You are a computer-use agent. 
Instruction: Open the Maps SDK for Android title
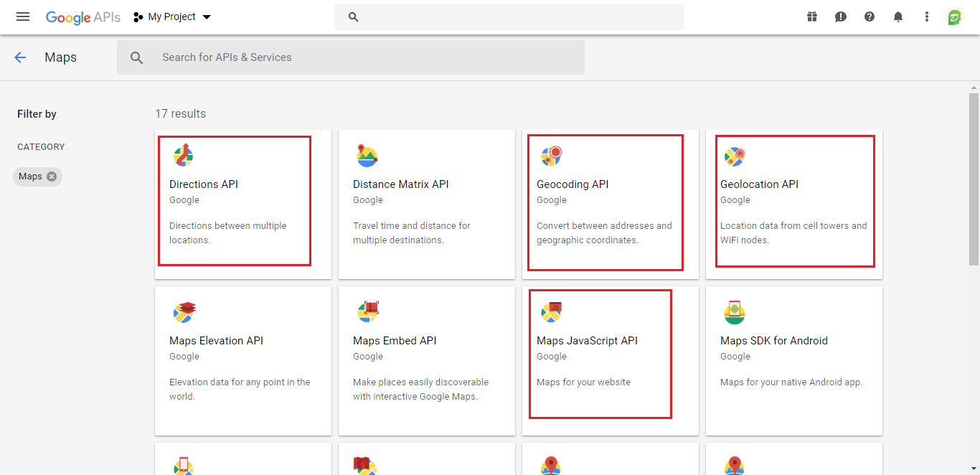point(774,341)
